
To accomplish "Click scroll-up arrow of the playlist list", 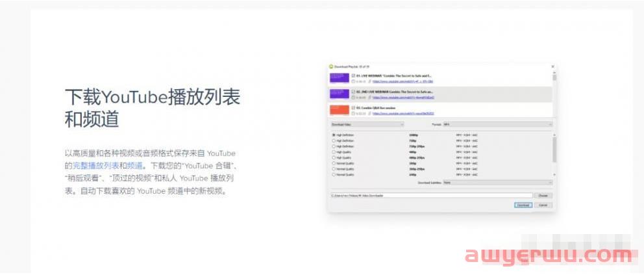I will point(554,72).
